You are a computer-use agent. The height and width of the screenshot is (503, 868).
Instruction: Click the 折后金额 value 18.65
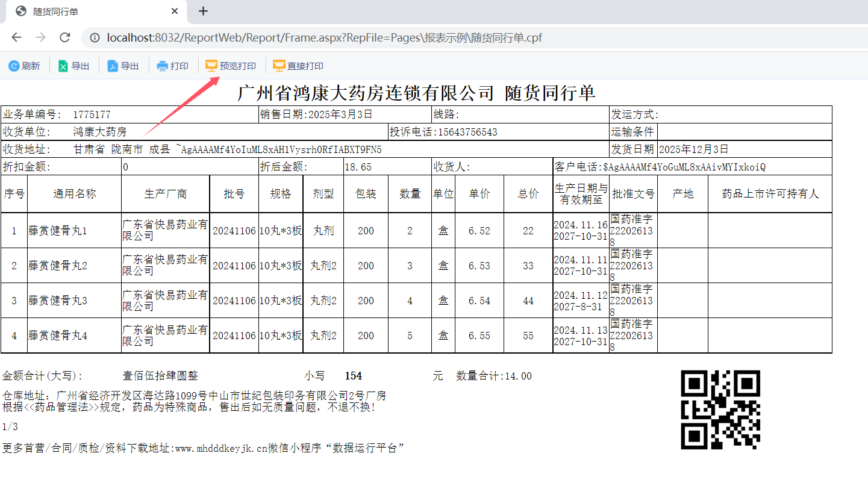click(x=358, y=167)
